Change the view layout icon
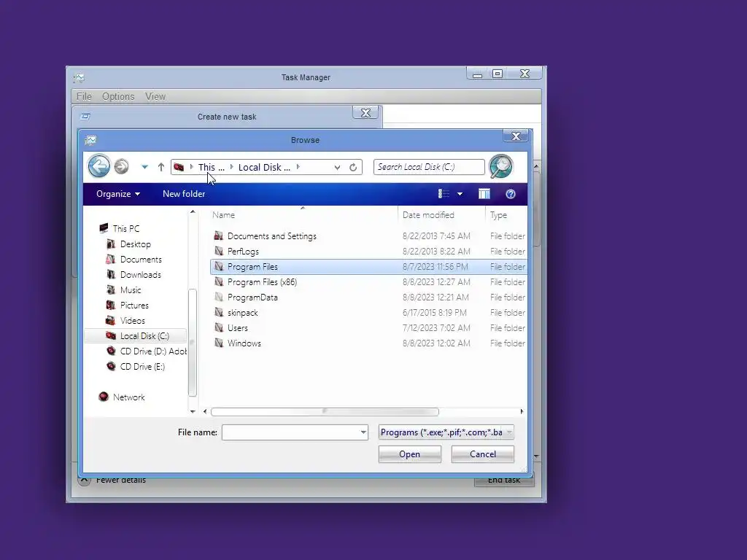The width and height of the screenshot is (747, 560). (x=444, y=194)
